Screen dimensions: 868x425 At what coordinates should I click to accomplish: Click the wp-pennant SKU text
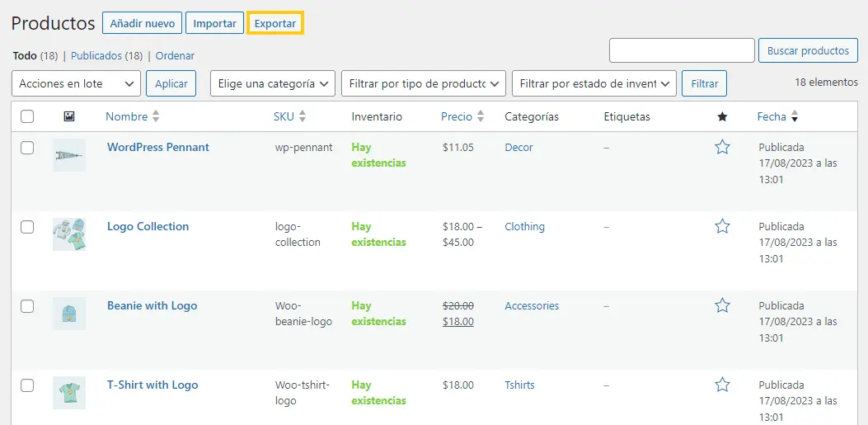click(x=304, y=148)
